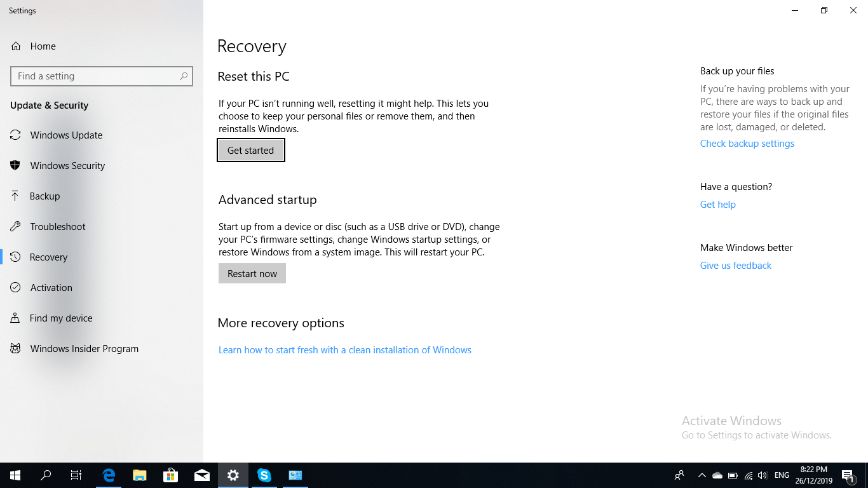Image resolution: width=868 pixels, height=488 pixels.
Task: Open the People icon in system tray
Action: coord(679,475)
